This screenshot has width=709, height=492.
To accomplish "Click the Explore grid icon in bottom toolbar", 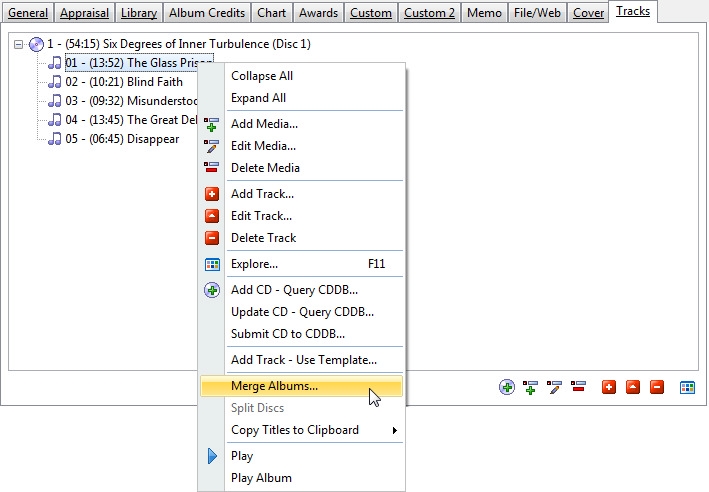I will pos(688,387).
